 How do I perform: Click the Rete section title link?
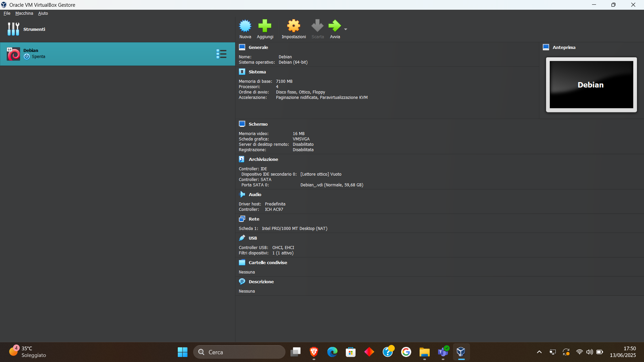tap(254, 219)
